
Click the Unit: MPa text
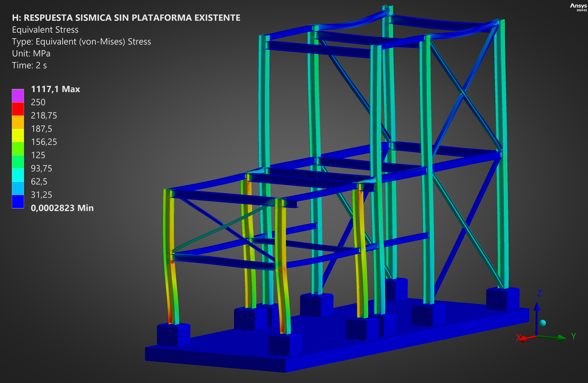[31, 54]
